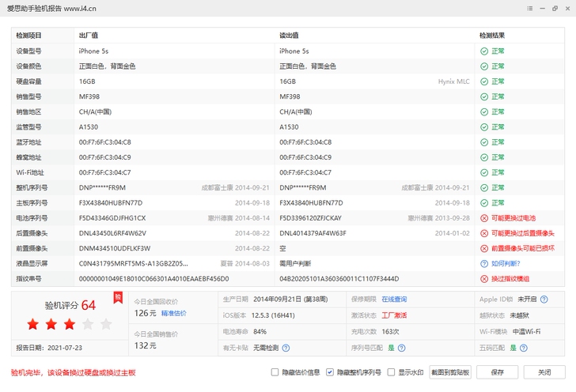
Task: Click the 报告日期: 2021-07-23 text
Action: [49, 348]
